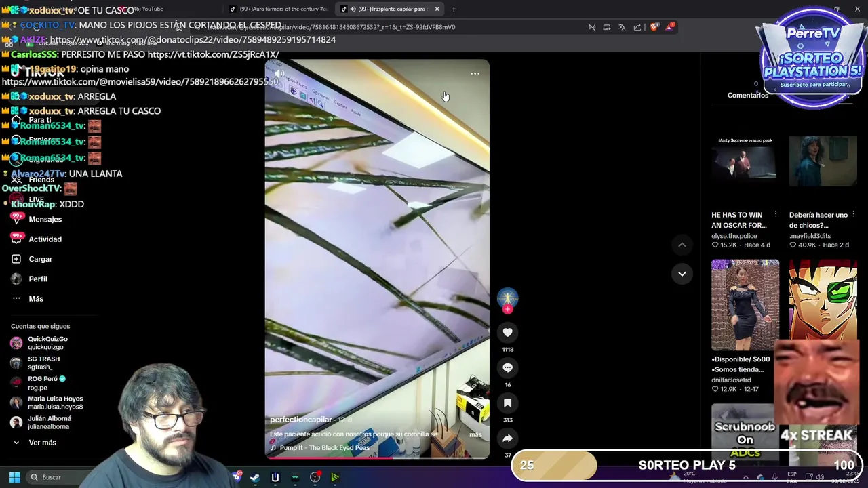The height and width of the screenshot is (488, 868).
Task: Expand the video description with "más"
Action: pos(475,434)
